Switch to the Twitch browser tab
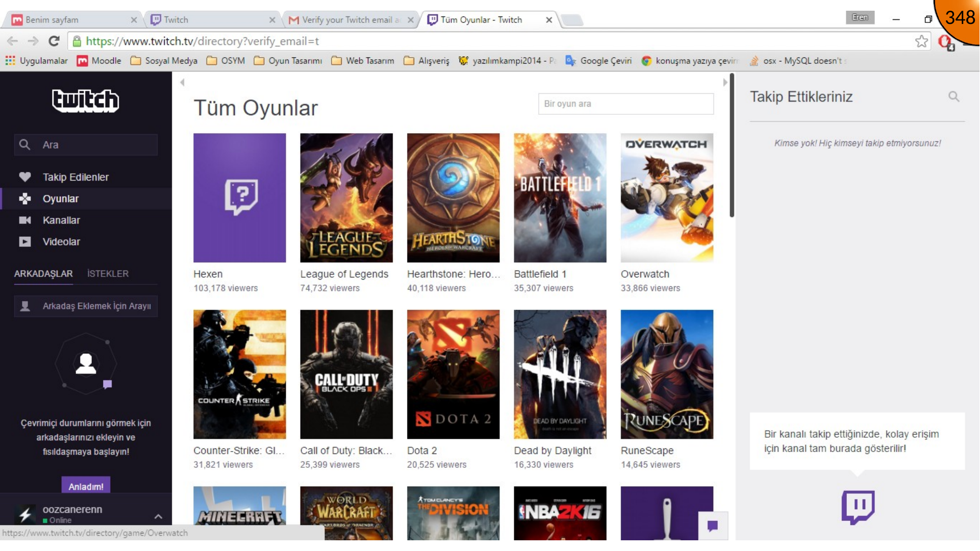 [212, 20]
